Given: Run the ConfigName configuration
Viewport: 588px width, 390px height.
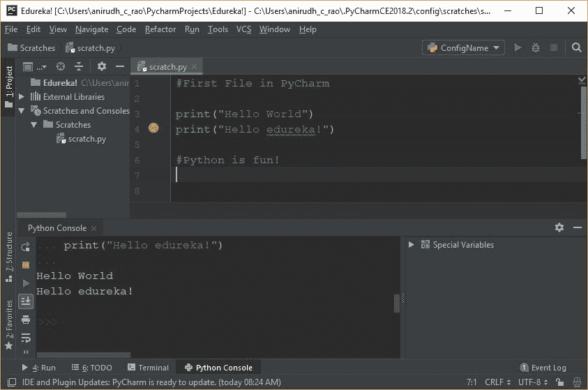Looking at the screenshot, I should coord(518,47).
